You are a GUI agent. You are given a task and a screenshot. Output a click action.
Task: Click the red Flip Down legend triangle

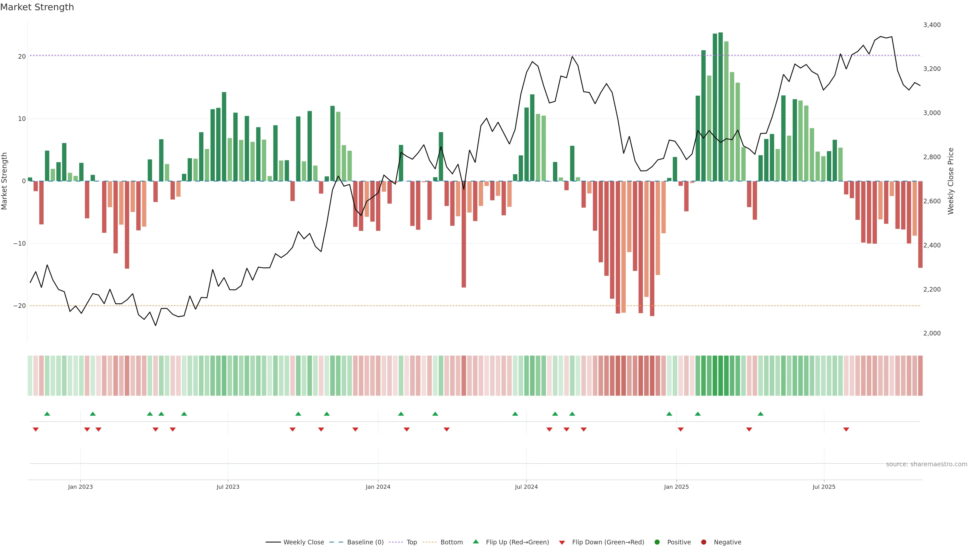pos(562,542)
